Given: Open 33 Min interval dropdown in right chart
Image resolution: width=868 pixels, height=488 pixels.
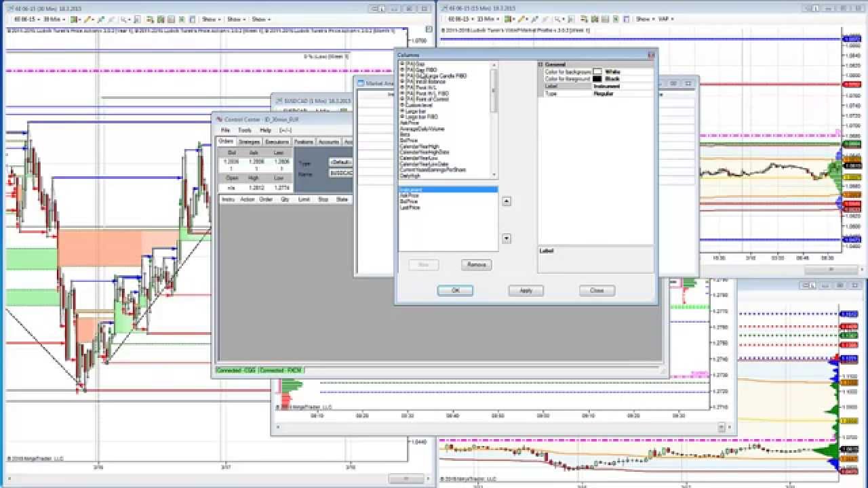Looking at the screenshot, I should click(x=488, y=19).
